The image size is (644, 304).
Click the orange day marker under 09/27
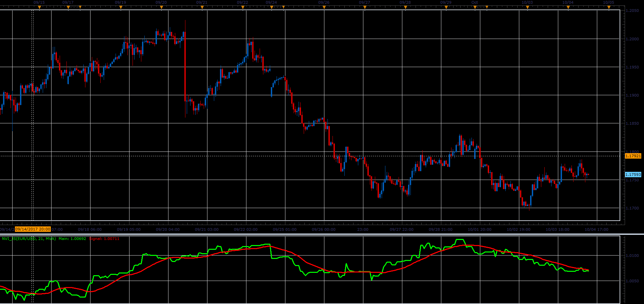[x=365, y=7]
